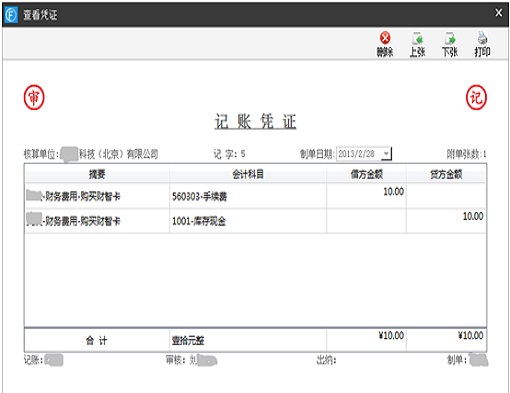Select summary cell in 1001 row
Screen dimensions: 510x393
click(97, 221)
